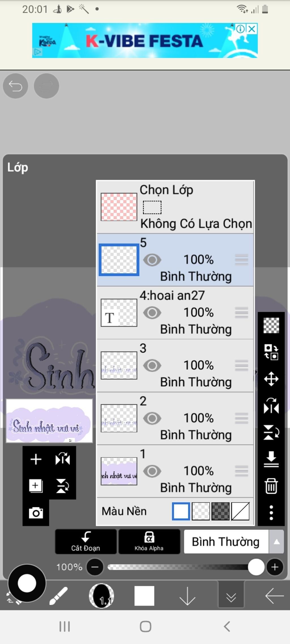Select the brush tool icon
The width and height of the screenshot is (290, 644).
(x=59, y=596)
